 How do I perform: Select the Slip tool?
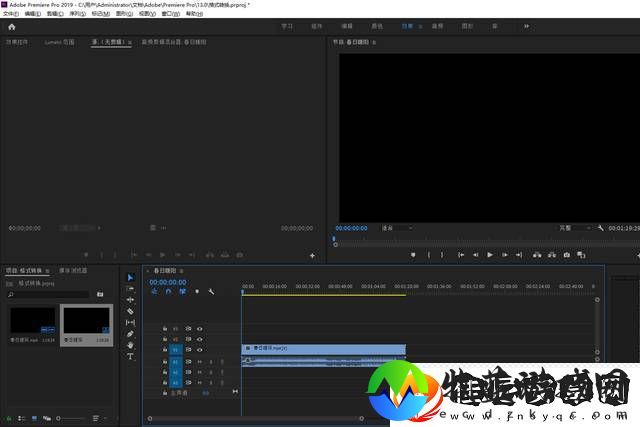pos(130,322)
